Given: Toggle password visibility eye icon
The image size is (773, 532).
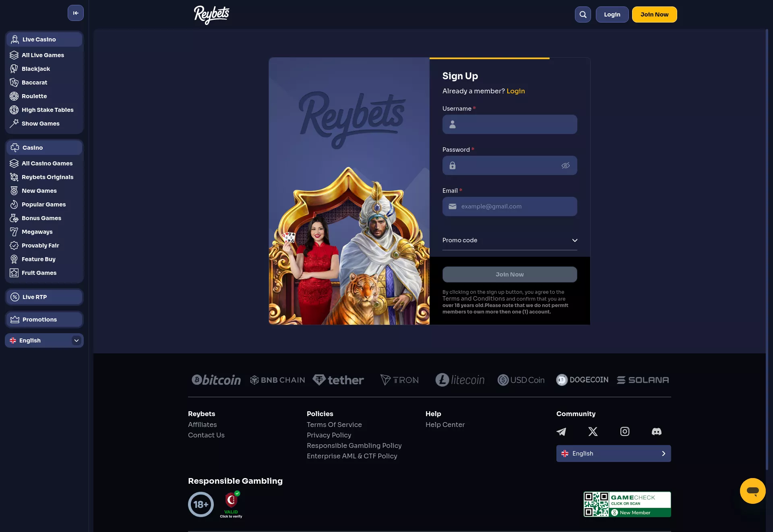Looking at the screenshot, I should (566, 165).
